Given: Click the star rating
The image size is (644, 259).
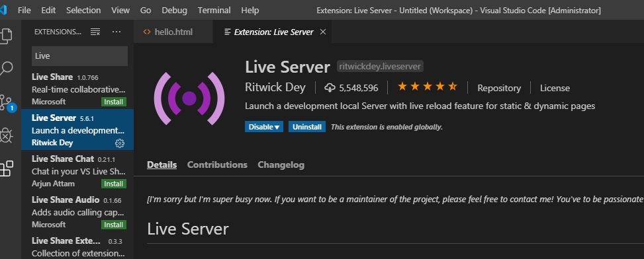Looking at the screenshot, I should pyautogui.click(x=428, y=87).
